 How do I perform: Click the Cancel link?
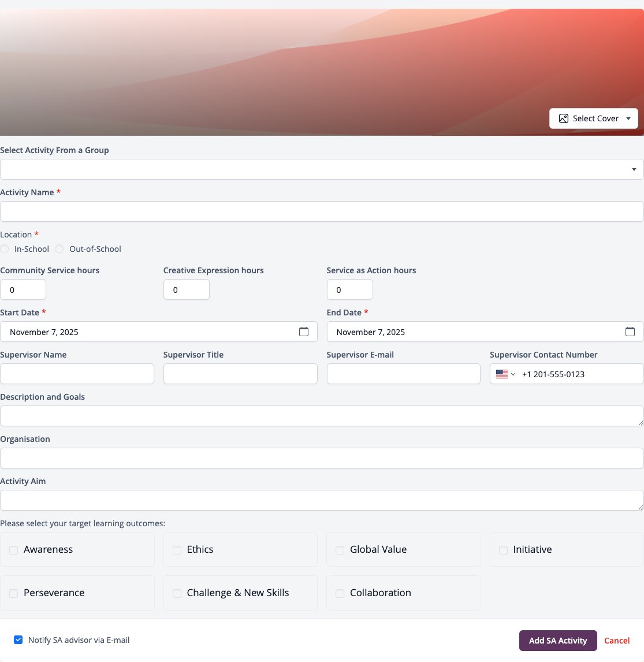tap(617, 641)
